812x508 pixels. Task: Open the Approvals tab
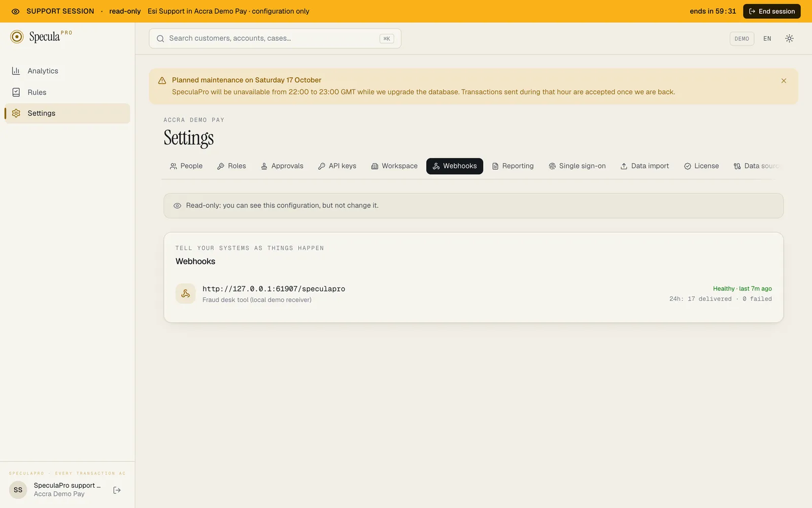[x=282, y=166]
